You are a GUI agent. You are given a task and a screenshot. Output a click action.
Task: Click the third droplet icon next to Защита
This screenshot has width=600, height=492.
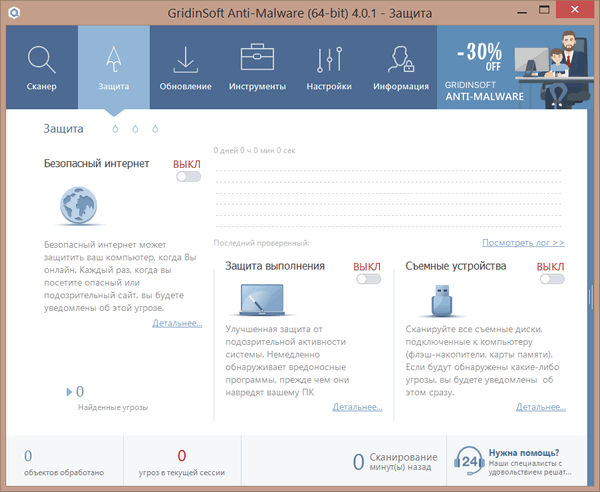coord(155,129)
